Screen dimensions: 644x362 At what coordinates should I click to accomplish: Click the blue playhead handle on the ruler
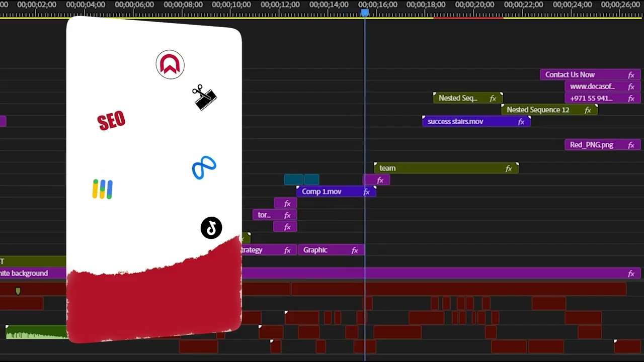pyautogui.click(x=364, y=13)
